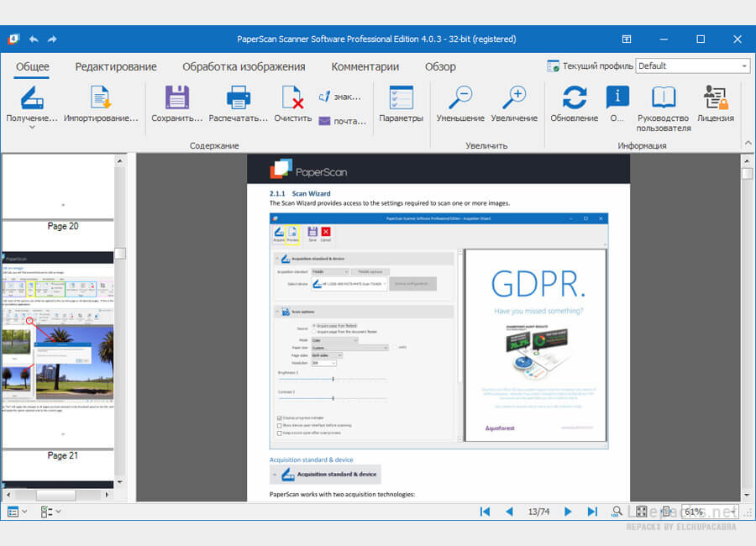Switch to the Редактирование tab
This screenshot has width=756, height=546.
point(116,66)
